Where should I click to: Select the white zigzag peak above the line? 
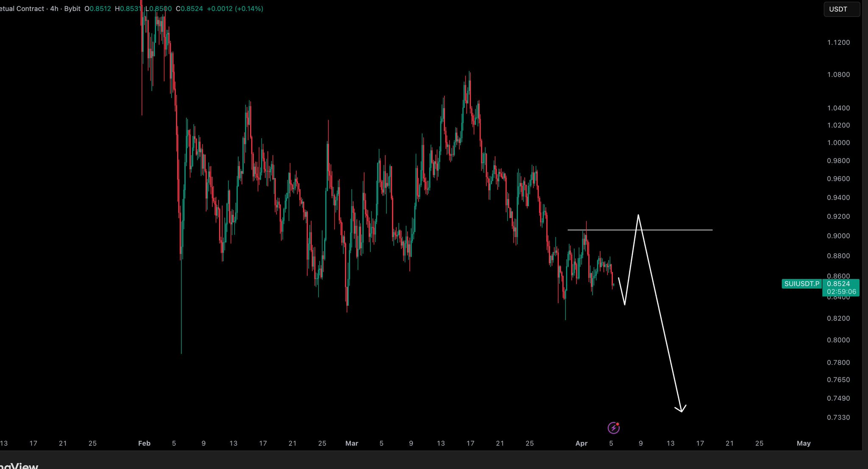pos(638,216)
